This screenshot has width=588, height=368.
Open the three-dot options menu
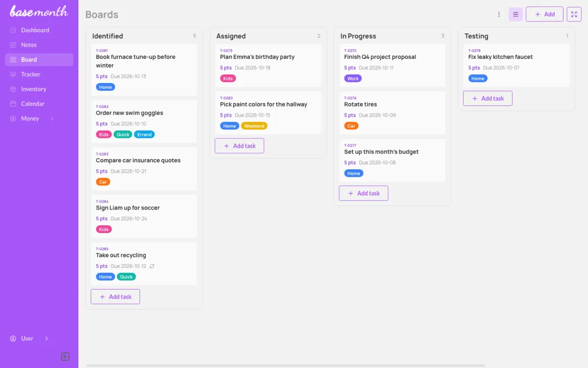pos(499,14)
